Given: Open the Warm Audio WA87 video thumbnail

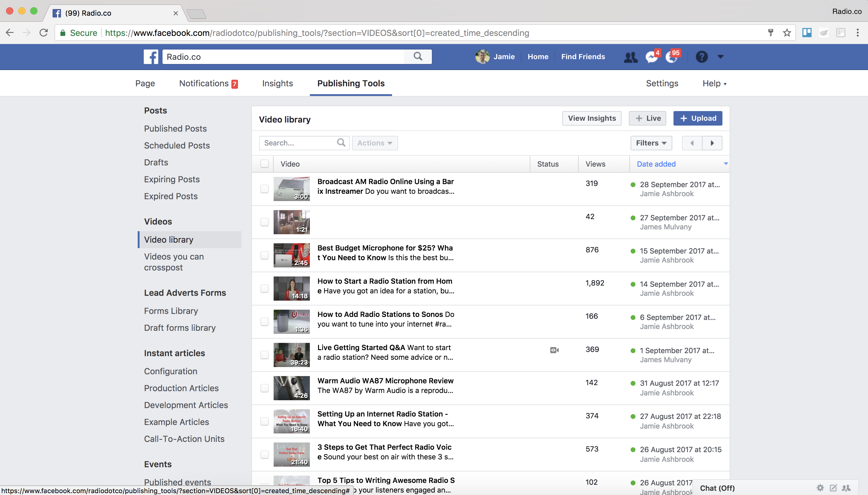Looking at the screenshot, I should (x=291, y=388).
